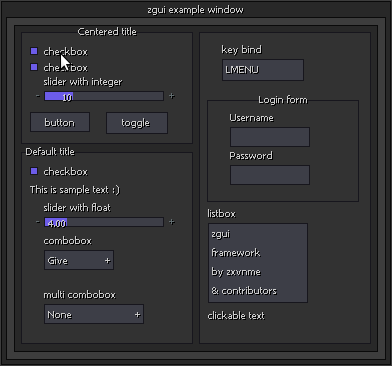The image size is (392, 366).
Task: Click the zgui example window title bar
Action: [x=196, y=9]
